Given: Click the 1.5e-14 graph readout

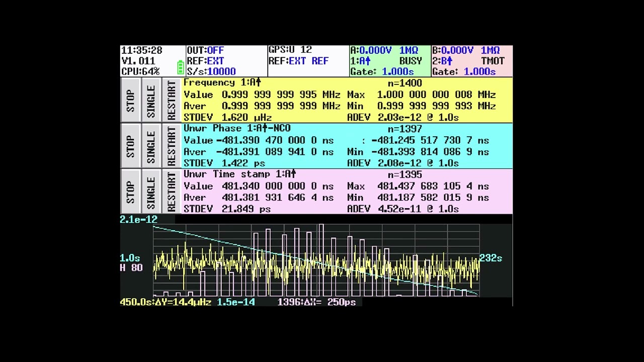Looking at the screenshot, I should click(236, 302).
